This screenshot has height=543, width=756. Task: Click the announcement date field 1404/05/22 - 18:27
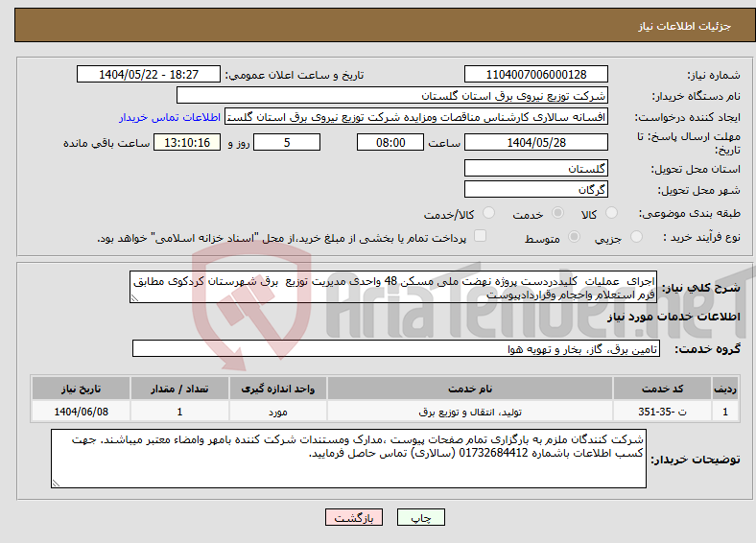click(149, 74)
